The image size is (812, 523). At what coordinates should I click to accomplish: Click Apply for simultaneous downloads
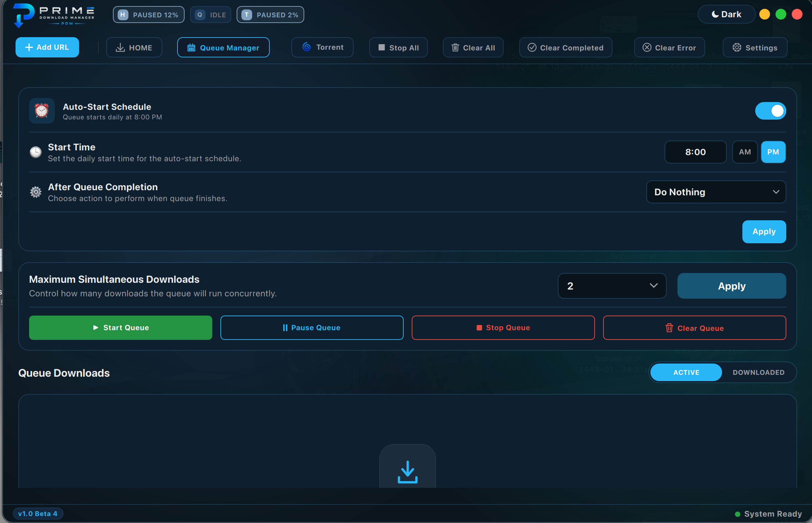click(732, 286)
